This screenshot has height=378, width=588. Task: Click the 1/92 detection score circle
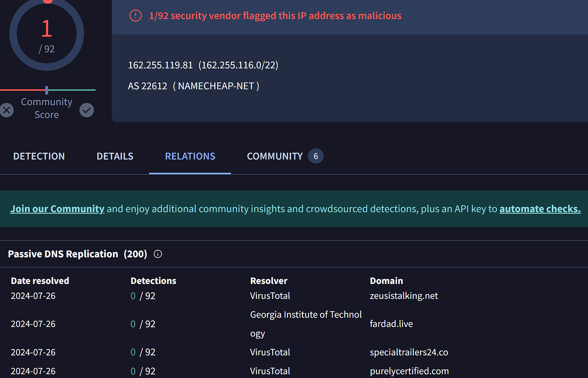[x=46, y=34]
